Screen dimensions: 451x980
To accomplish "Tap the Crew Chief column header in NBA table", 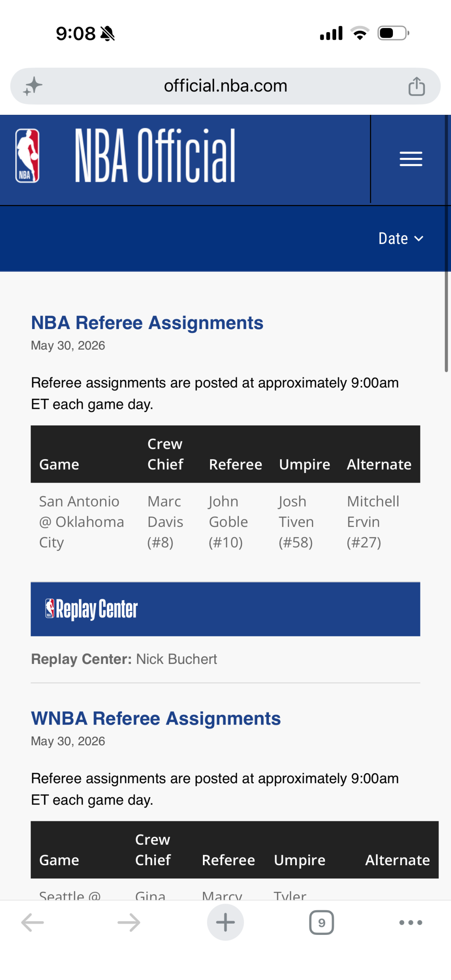I will pos(165,454).
